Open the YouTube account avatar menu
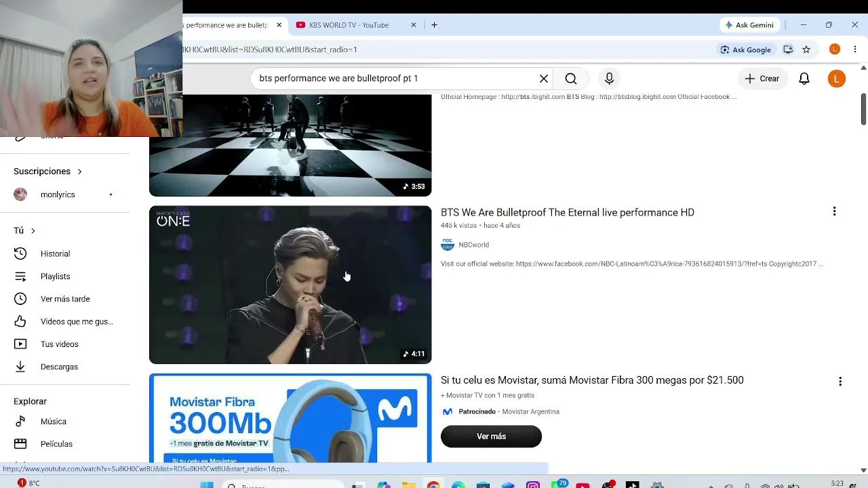 coord(837,79)
